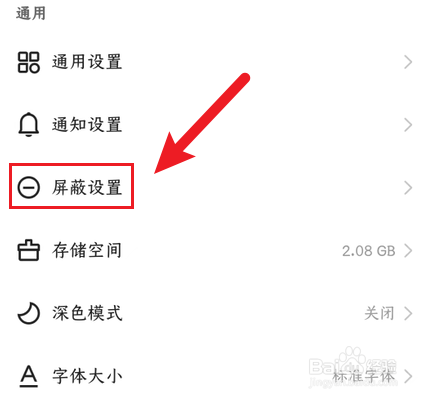Screen dimensions: 426x400
Task: Expand the chevron on the 字体大小 row
Action: pos(408,377)
